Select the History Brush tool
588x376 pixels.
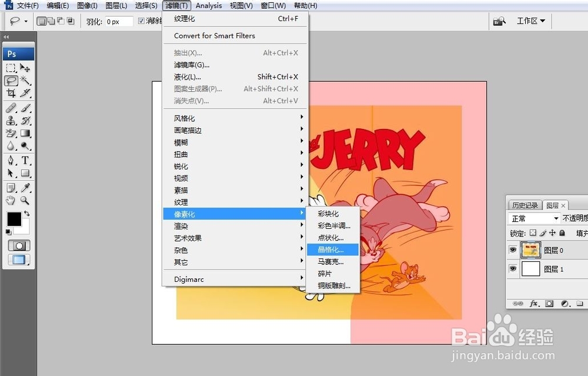click(25, 121)
